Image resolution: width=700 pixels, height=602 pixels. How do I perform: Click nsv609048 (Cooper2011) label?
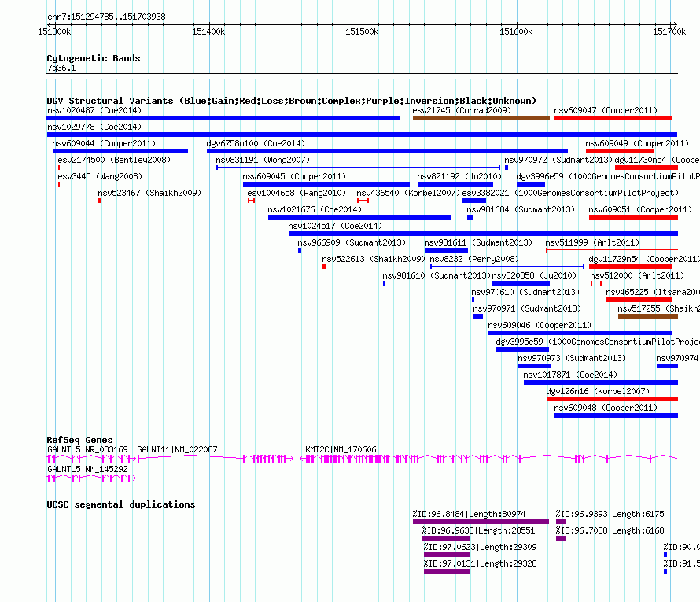tap(606, 408)
